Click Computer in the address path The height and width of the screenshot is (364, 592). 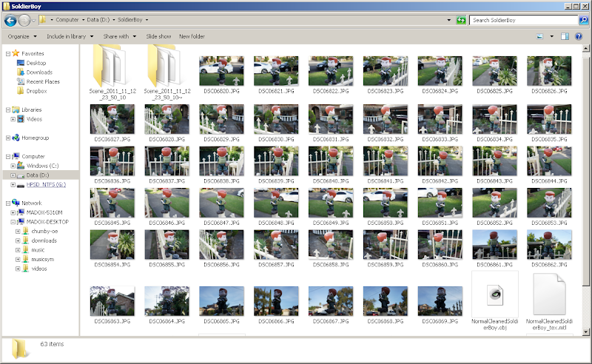[x=67, y=20]
